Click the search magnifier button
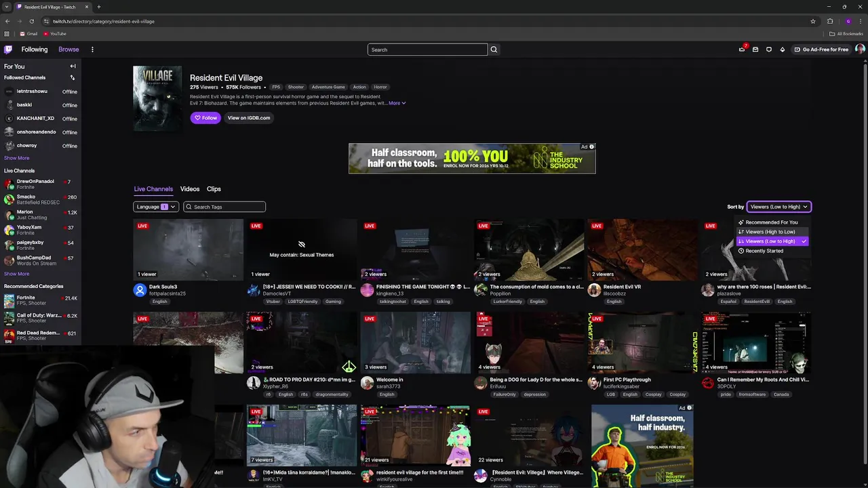Screen dimensions: 868x488 (x=494, y=49)
